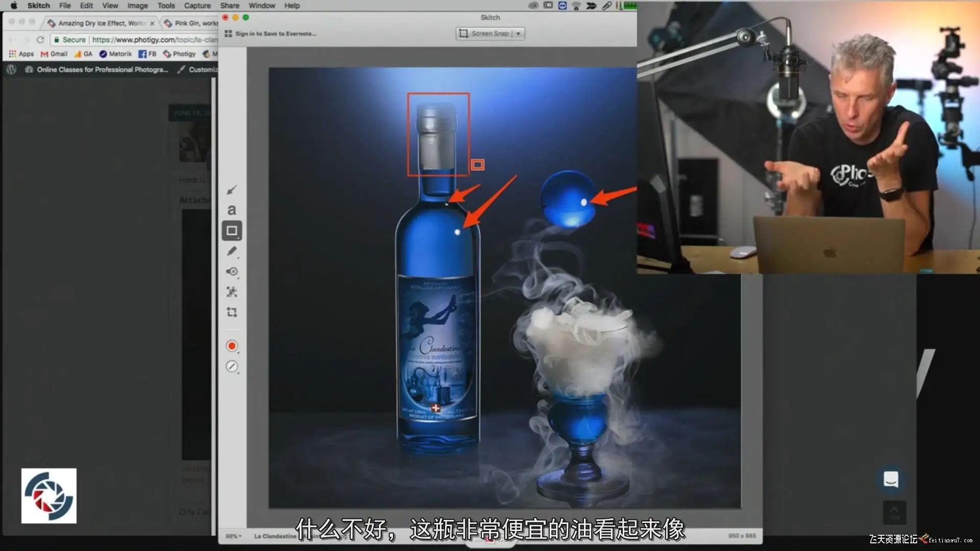
Task: Click the Photigy bookmark
Action: pos(180,54)
